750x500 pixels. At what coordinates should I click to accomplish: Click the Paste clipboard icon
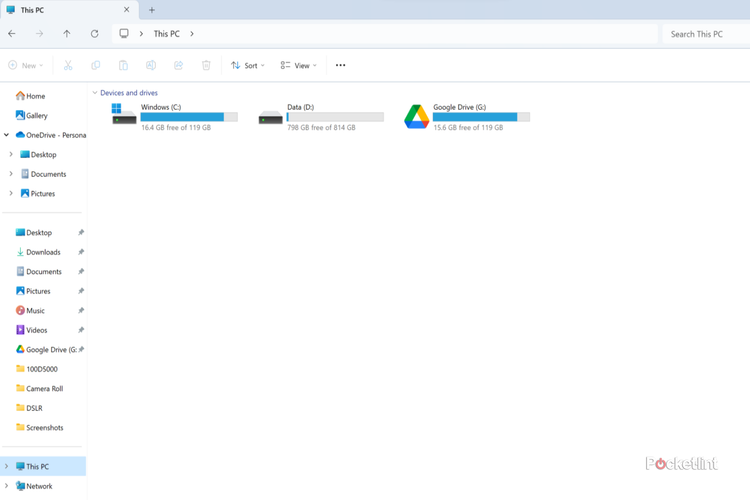pyautogui.click(x=123, y=65)
